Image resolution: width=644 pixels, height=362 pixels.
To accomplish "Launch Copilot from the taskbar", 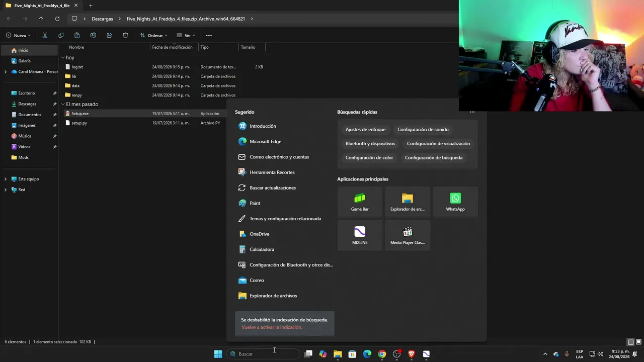I will click(x=323, y=354).
